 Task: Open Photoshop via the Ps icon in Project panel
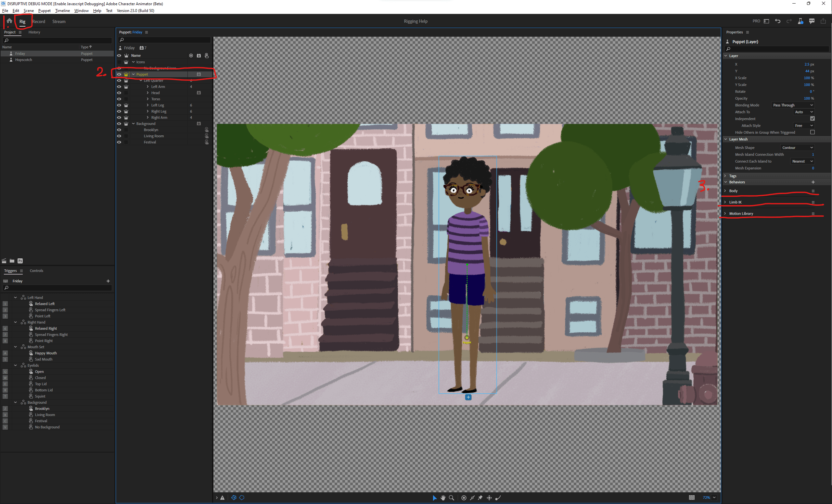20,261
